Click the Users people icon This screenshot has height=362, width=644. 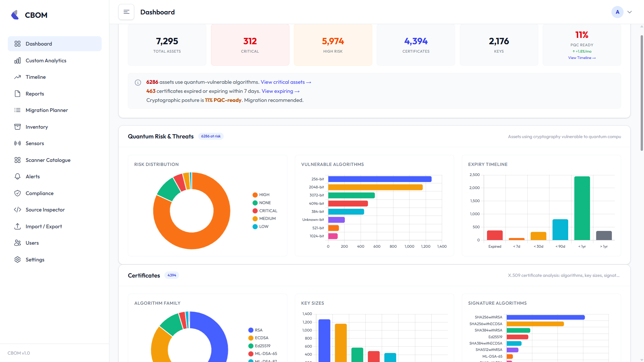pyautogui.click(x=17, y=243)
